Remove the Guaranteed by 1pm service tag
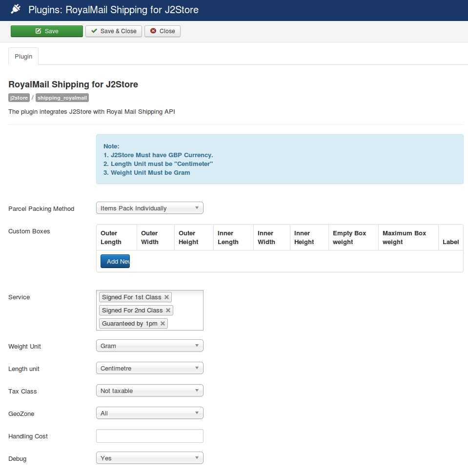This screenshot has height=476, width=468. click(163, 324)
